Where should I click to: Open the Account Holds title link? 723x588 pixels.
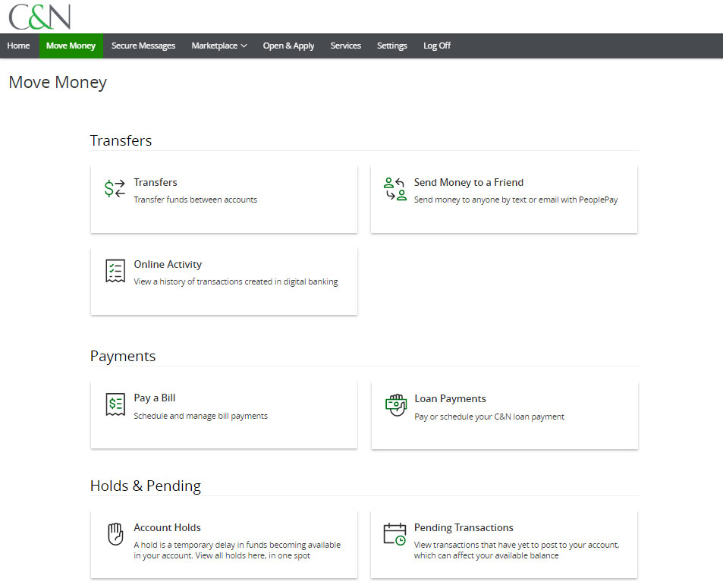click(168, 527)
